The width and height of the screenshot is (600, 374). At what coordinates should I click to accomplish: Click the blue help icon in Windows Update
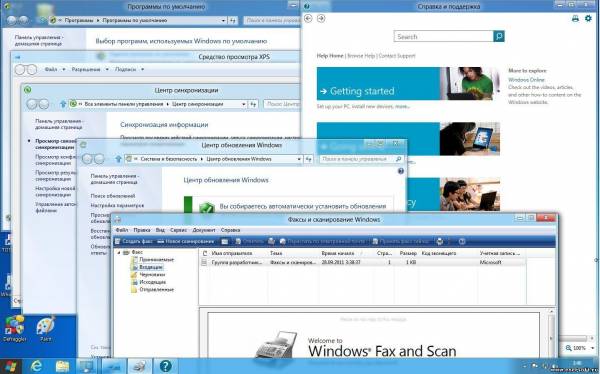coord(401,171)
